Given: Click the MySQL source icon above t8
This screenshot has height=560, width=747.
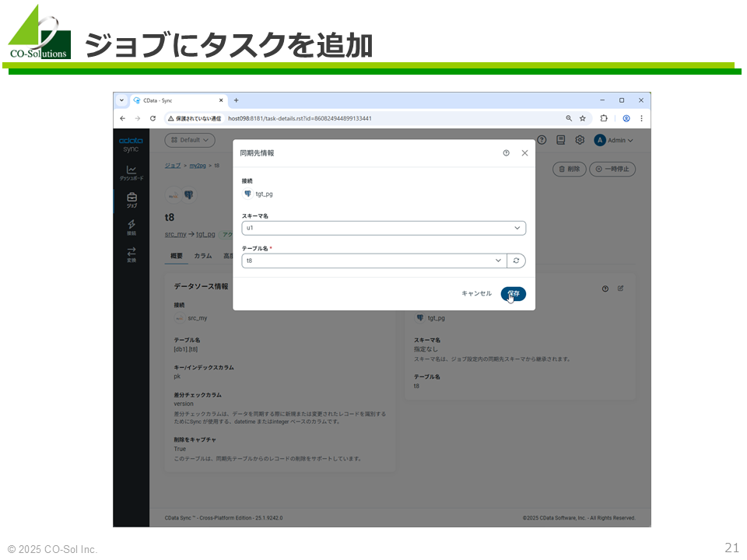Looking at the screenshot, I should (x=174, y=194).
